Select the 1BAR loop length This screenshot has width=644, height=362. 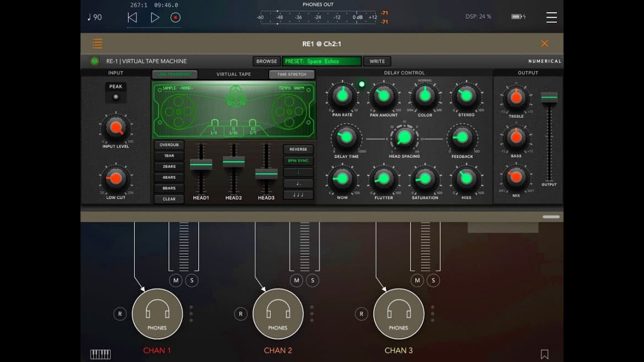[169, 156]
